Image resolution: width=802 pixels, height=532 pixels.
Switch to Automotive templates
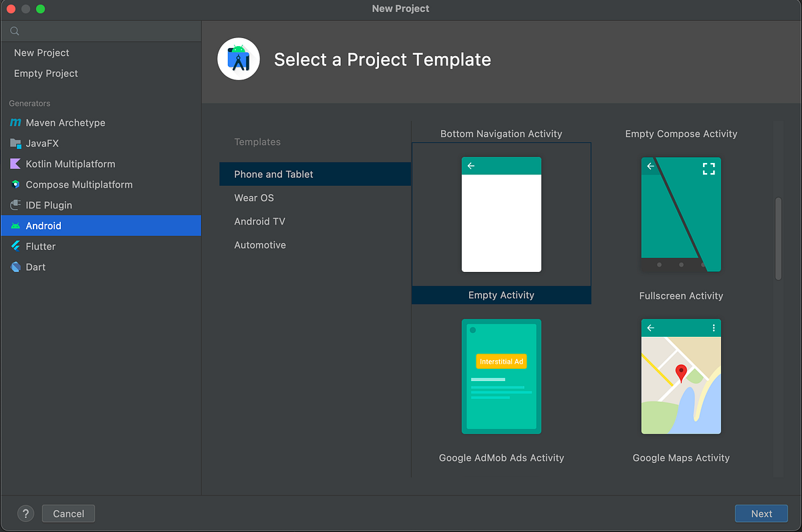(x=315, y=245)
